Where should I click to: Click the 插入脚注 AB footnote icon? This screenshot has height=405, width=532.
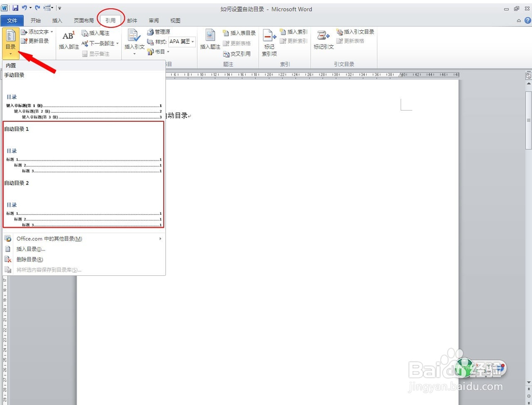point(69,36)
